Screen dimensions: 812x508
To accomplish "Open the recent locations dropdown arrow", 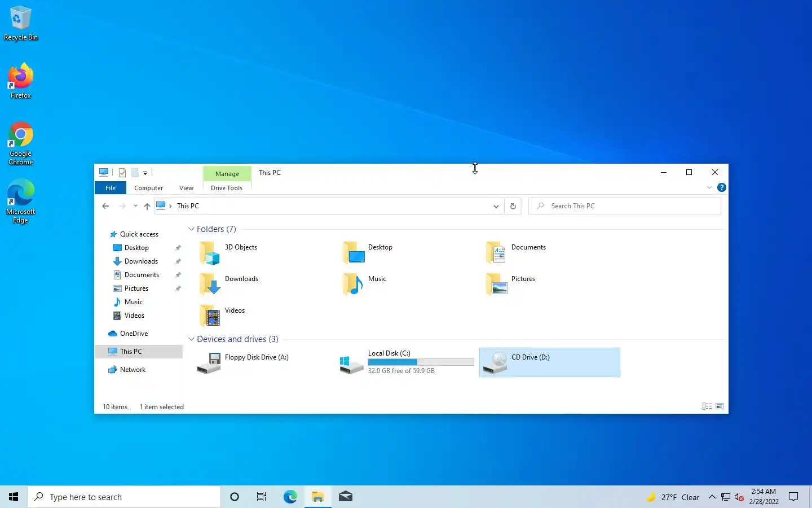I will pos(135,206).
